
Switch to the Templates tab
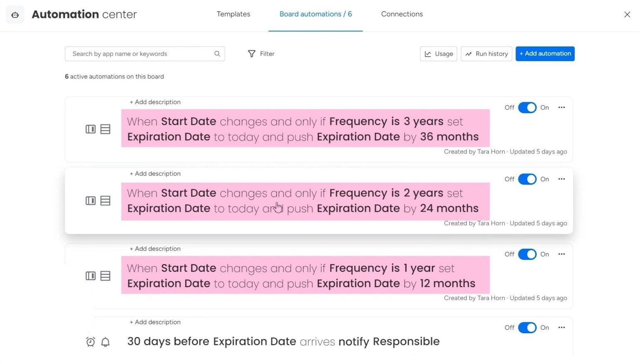(x=233, y=14)
